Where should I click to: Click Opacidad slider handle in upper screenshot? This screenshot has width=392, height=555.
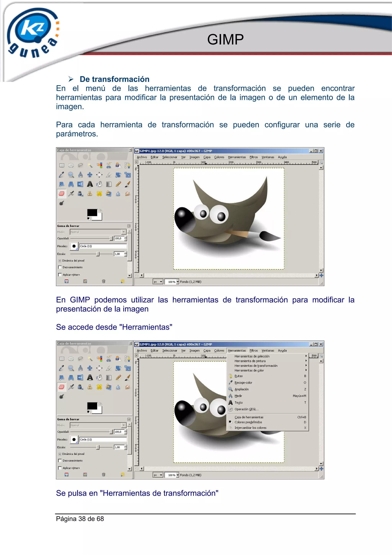click(111, 239)
